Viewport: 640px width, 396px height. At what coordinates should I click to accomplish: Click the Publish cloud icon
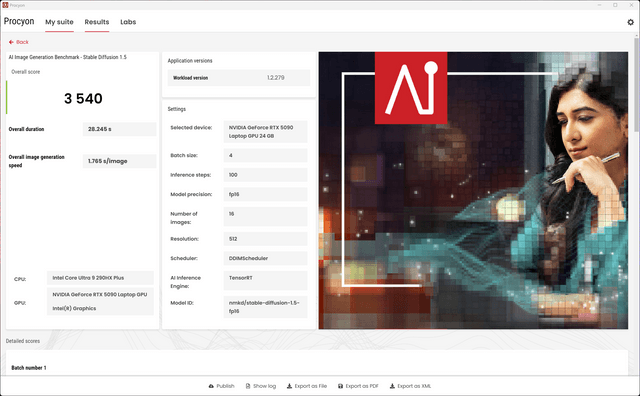[211, 386]
